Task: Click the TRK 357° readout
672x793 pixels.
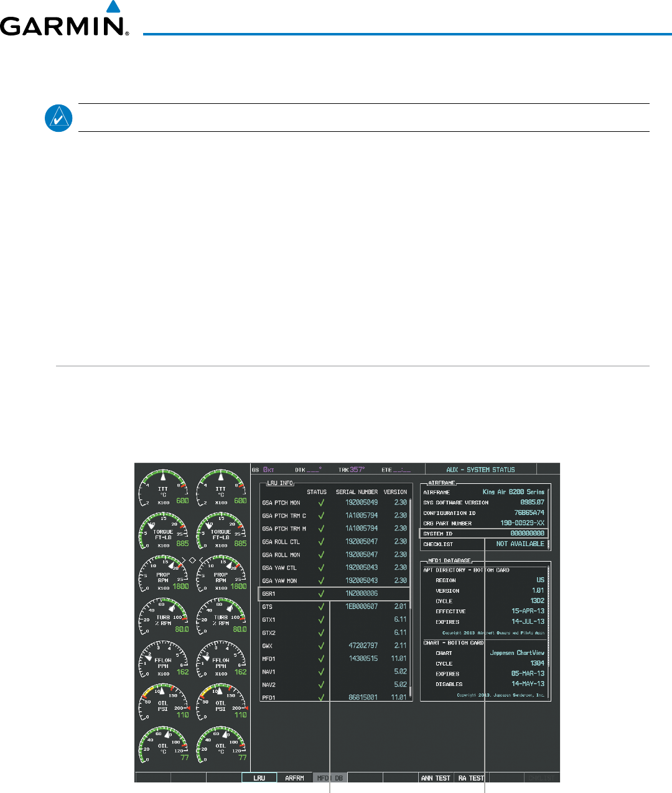Action: point(352,470)
